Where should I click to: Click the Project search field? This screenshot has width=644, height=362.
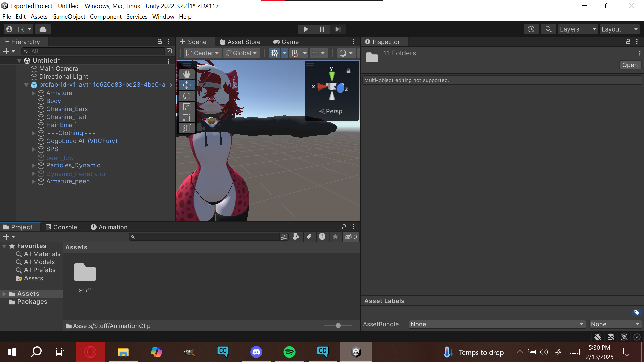pos(205,237)
